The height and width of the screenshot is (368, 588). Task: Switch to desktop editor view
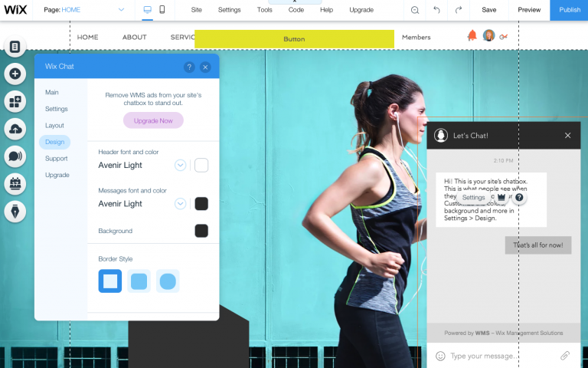click(147, 10)
